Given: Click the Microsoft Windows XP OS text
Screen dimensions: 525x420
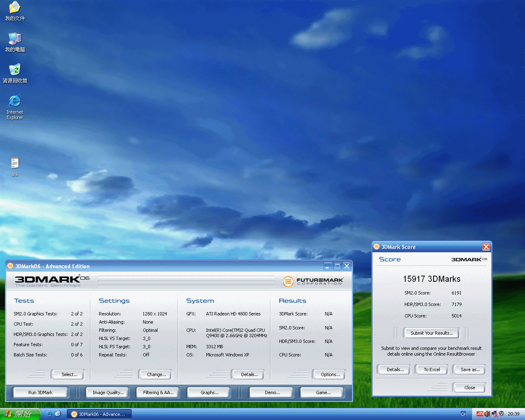Looking at the screenshot, I should coord(227,355).
